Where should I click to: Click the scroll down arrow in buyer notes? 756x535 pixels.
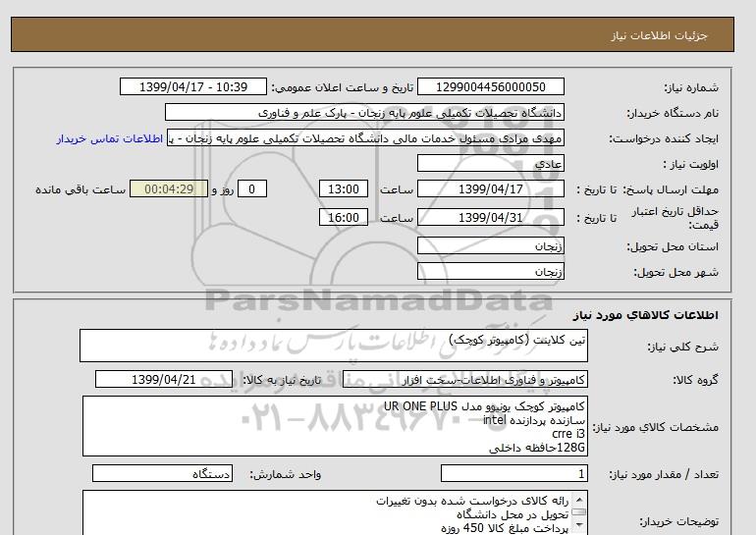579,525
